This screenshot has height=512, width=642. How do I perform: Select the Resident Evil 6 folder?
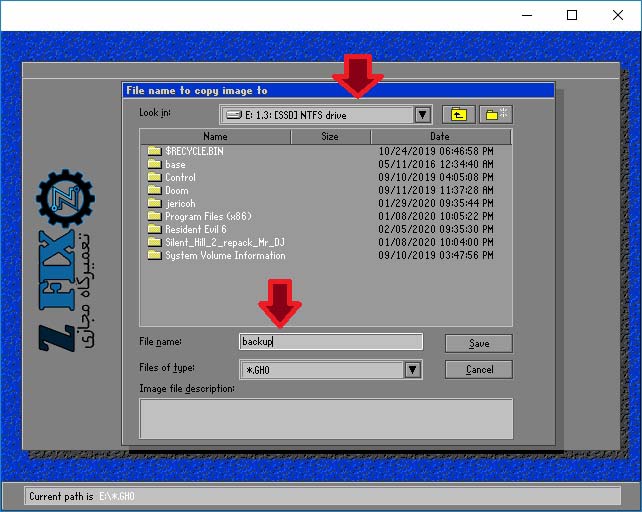point(195,229)
